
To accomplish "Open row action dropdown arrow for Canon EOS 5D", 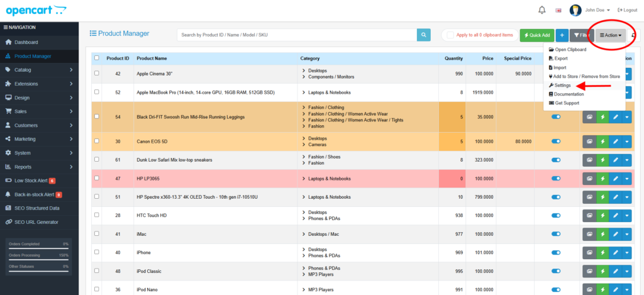I will point(627,142).
